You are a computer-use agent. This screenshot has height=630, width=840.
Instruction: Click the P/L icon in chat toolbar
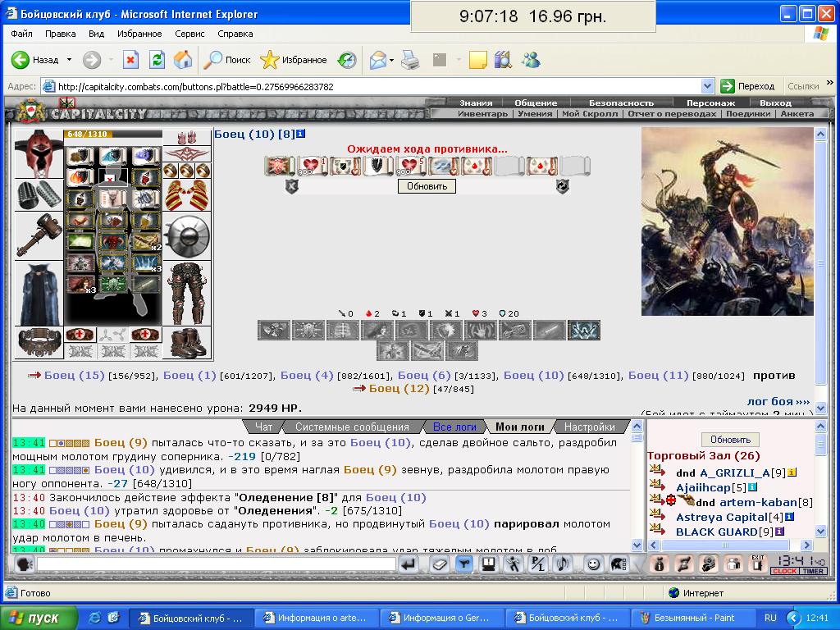click(537, 564)
